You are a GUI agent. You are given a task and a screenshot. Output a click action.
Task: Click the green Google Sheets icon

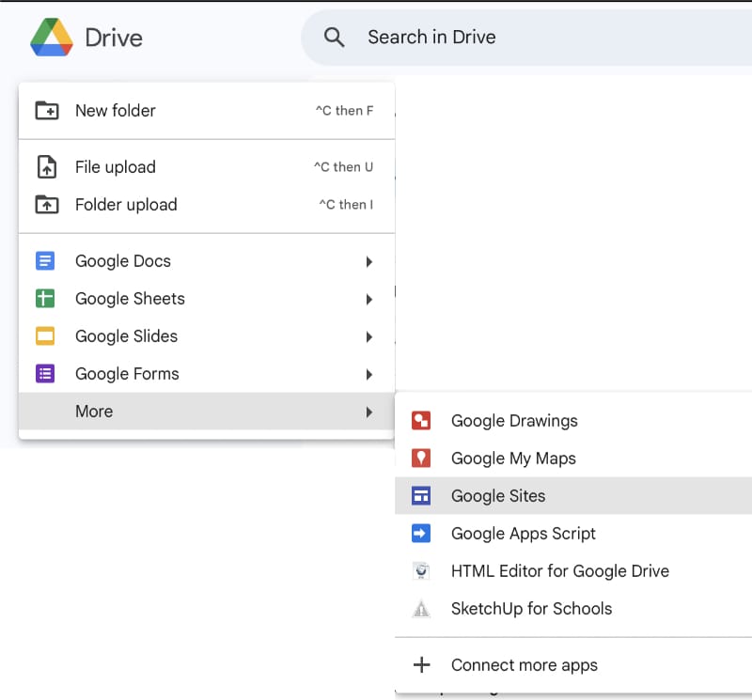[45, 299]
